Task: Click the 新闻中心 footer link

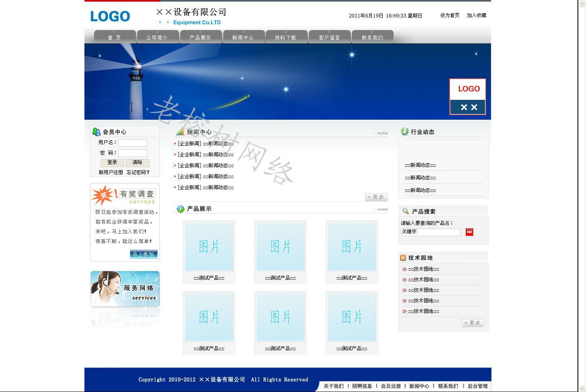Action: [x=419, y=386]
